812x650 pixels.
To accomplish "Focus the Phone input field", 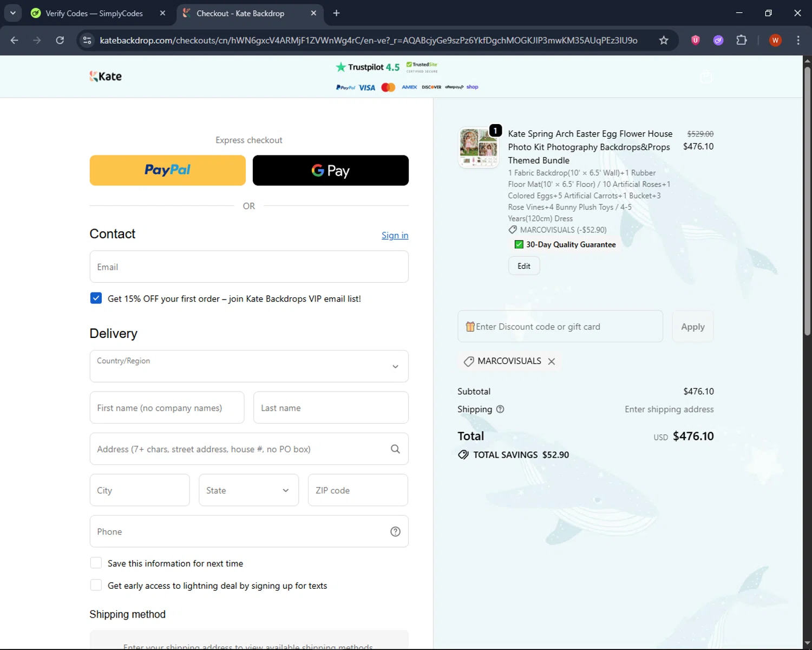I will (x=249, y=531).
